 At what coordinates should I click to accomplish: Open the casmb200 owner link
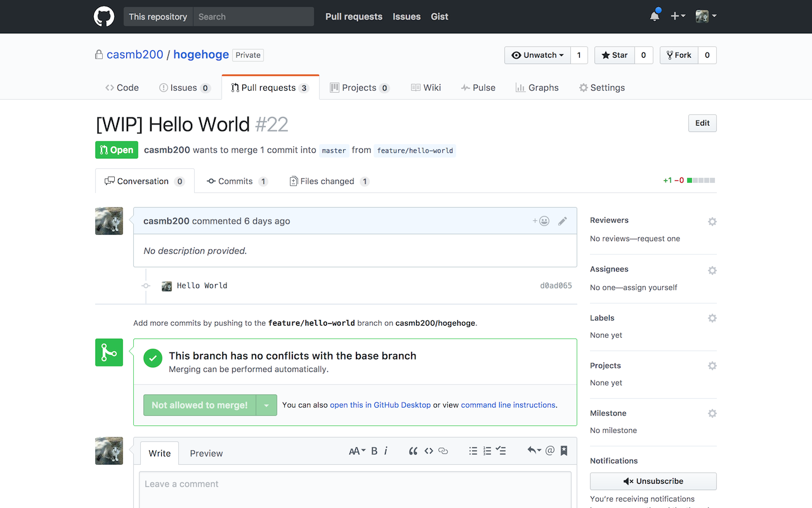[135, 55]
